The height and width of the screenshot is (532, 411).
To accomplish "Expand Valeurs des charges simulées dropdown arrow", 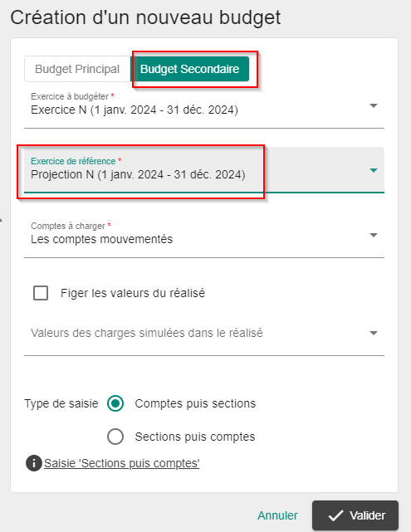I will pos(374,333).
